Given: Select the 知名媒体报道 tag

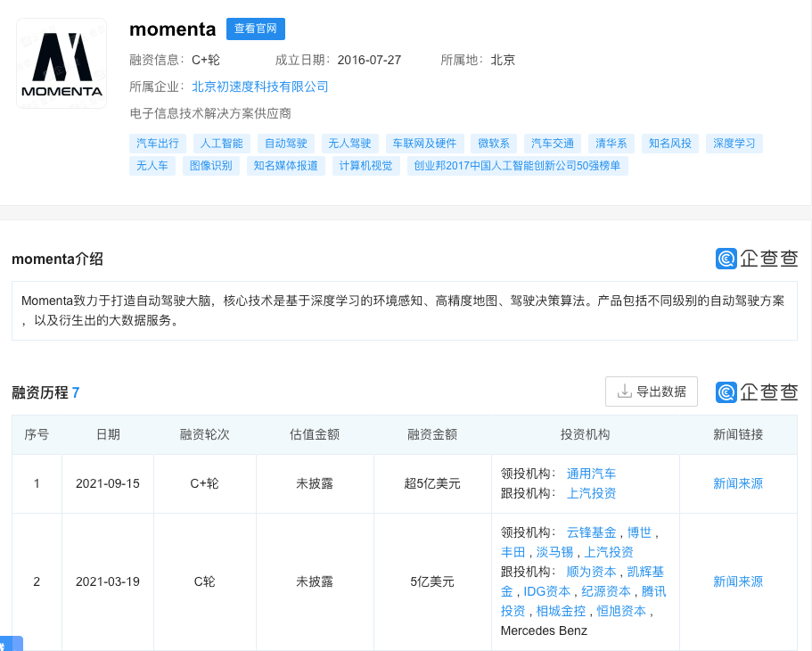Looking at the screenshot, I should 286,166.
